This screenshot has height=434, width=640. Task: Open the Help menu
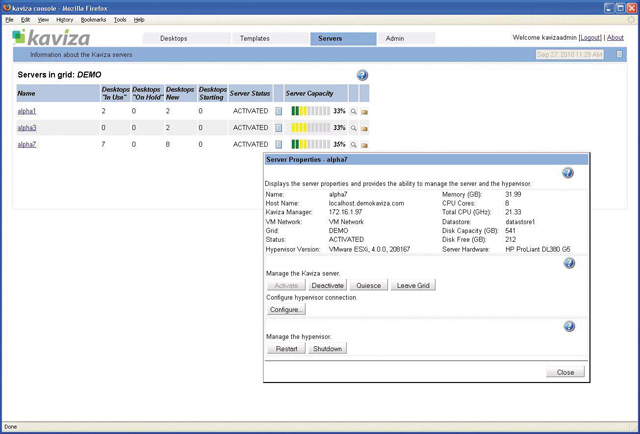point(139,20)
